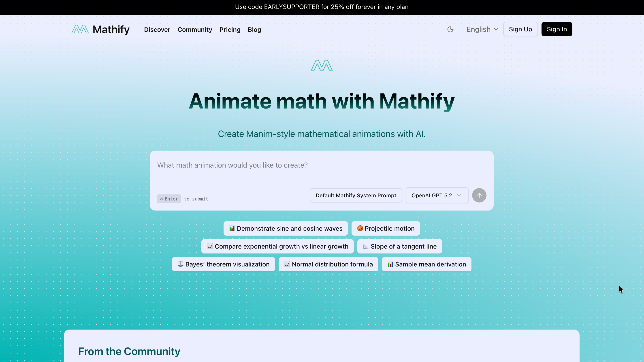
Task: Open Default Mathify System Prompt
Action: tap(356, 196)
